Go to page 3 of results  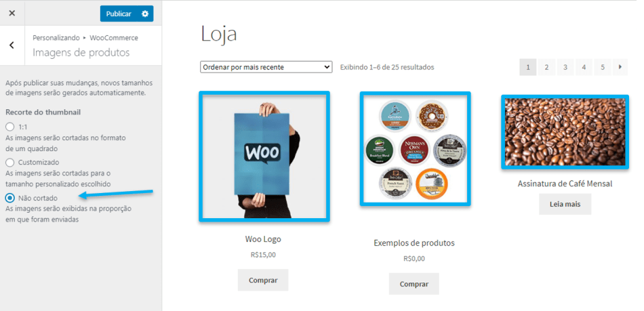click(x=565, y=67)
